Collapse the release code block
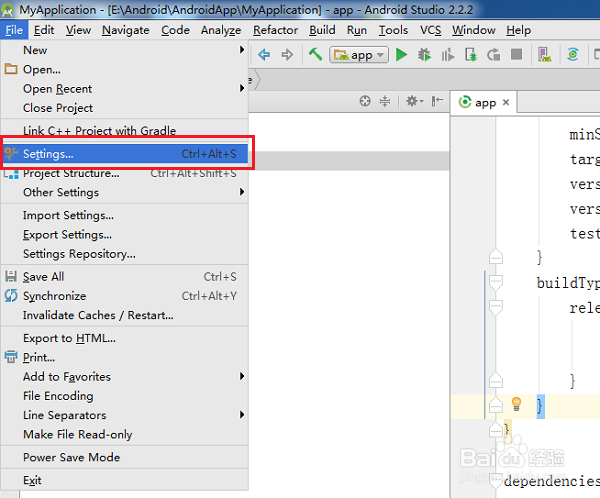The height and width of the screenshot is (498, 600). (x=496, y=307)
